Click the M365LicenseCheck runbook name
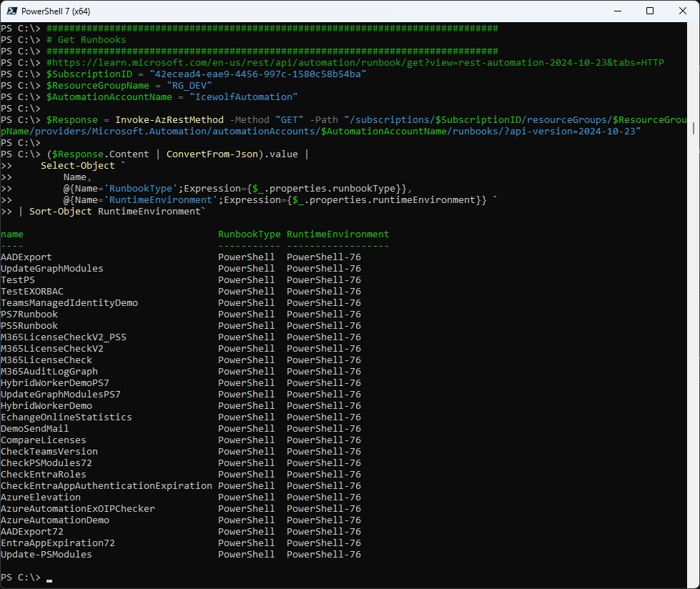 pos(46,360)
